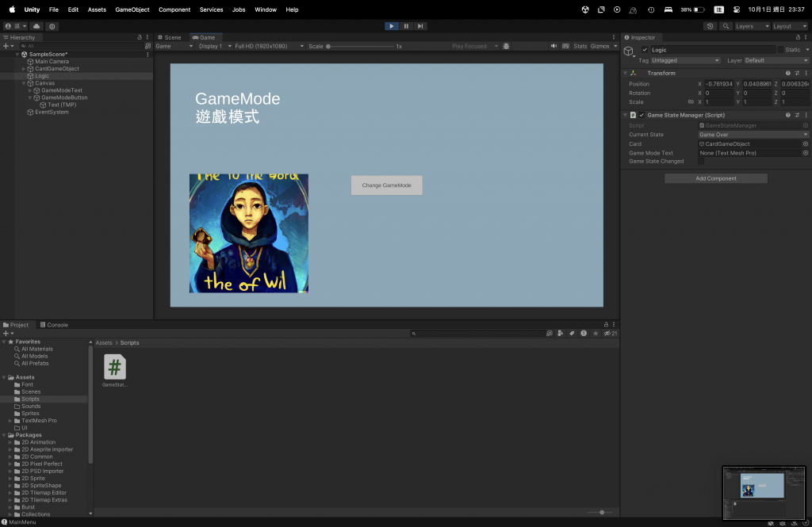Collapse the SampleScene tree node
Image resolution: width=812 pixels, height=527 pixels.
click(x=17, y=55)
